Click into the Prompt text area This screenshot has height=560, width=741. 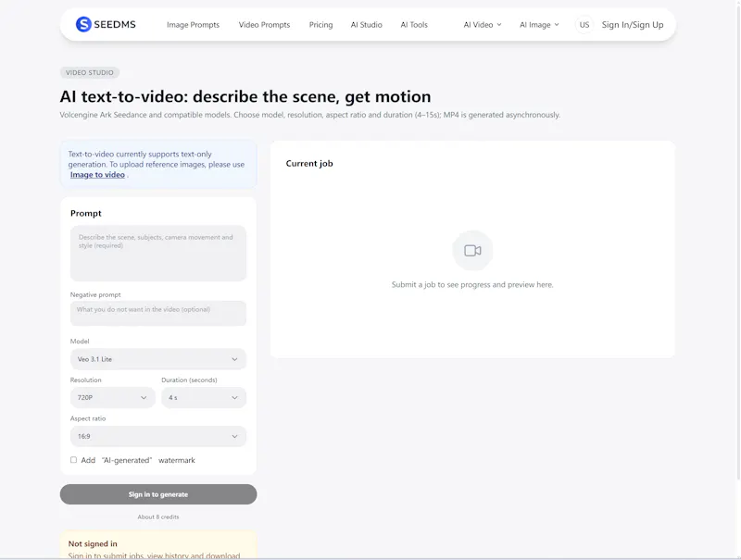pyautogui.click(x=158, y=253)
